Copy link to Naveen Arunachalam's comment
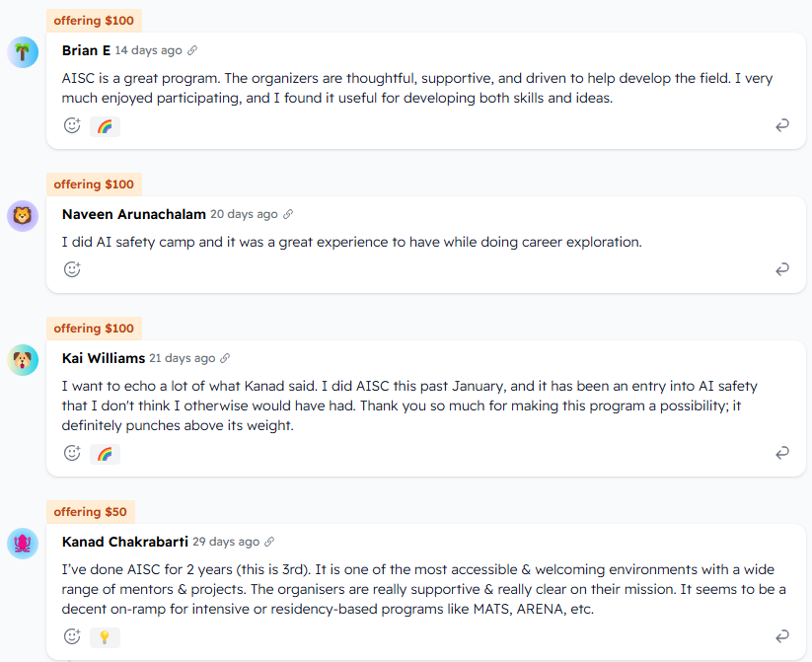The width and height of the screenshot is (812, 662). tap(288, 214)
